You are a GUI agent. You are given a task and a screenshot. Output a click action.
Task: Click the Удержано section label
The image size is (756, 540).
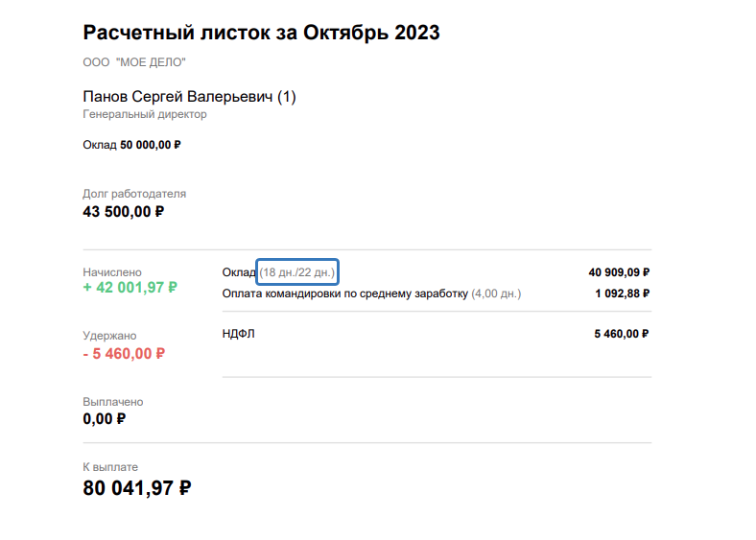(x=109, y=336)
